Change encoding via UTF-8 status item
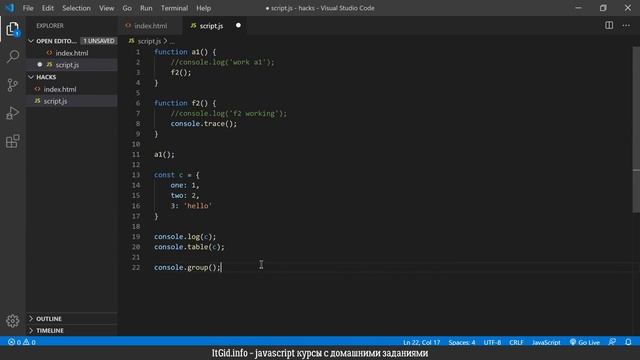The width and height of the screenshot is (640, 360). point(492,342)
